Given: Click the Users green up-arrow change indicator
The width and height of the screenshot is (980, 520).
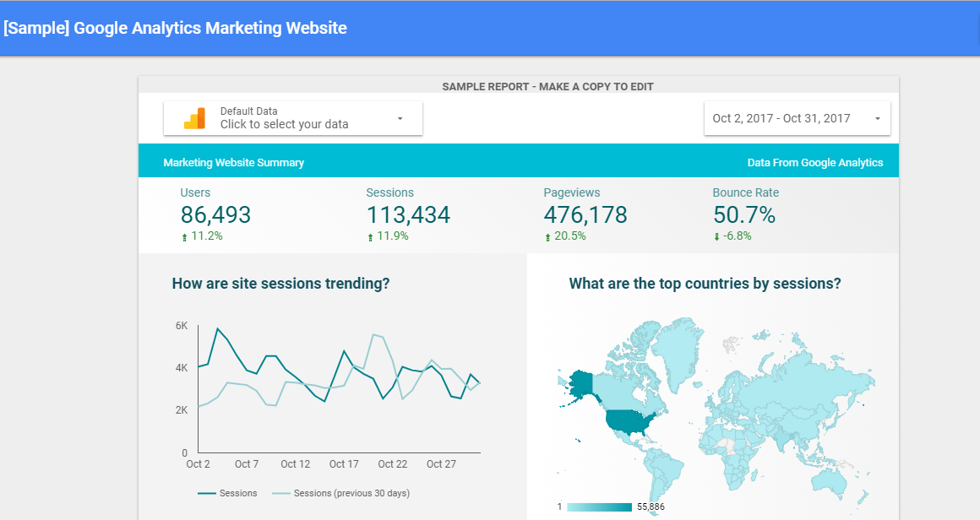Looking at the screenshot, I should 184,237.
